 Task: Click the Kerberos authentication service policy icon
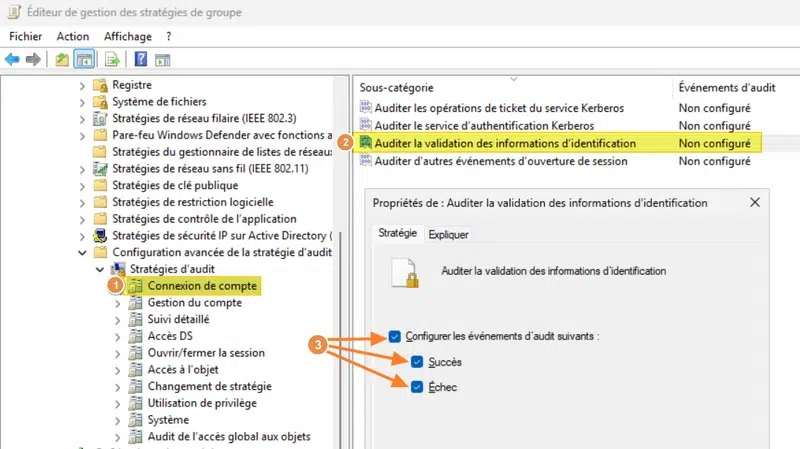pyautogui.click(x=365, y=125)
